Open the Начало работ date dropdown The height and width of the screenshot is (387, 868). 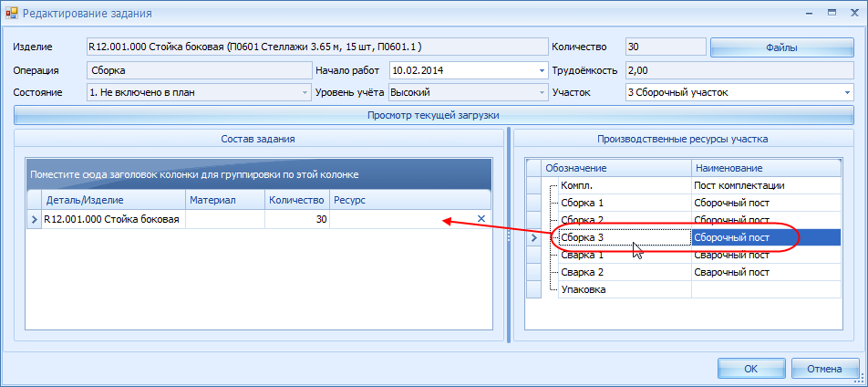[542, 71]
